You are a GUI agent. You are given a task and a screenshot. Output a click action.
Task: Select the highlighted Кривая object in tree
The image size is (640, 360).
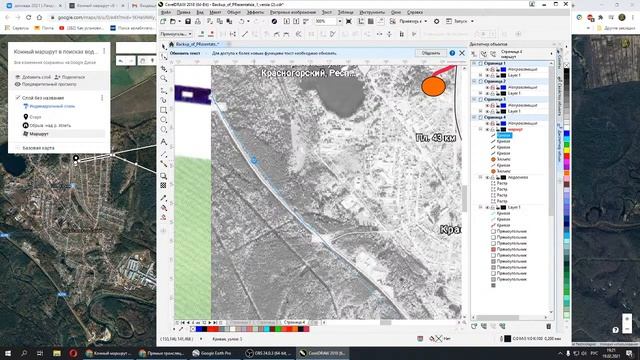click(x=504, y=135)
